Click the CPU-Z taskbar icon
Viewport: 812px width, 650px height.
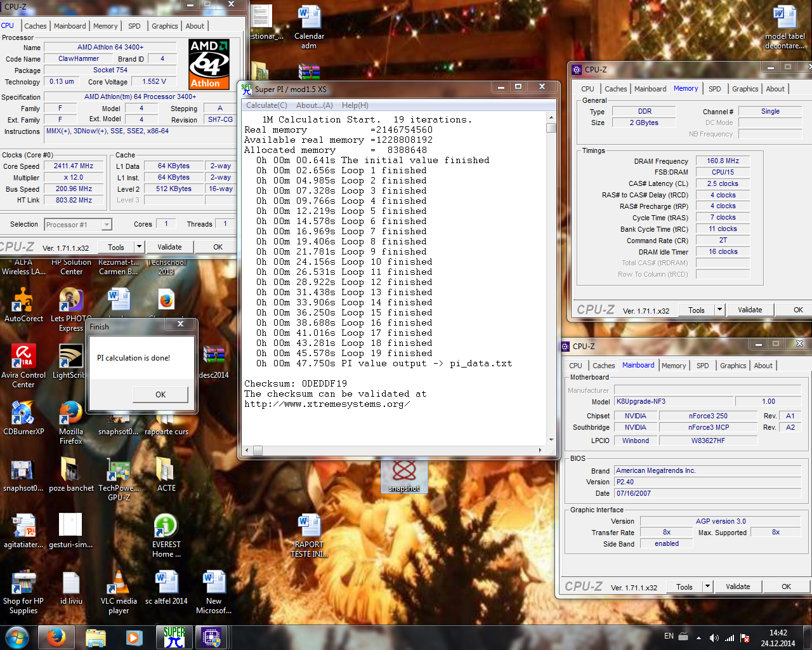click(211, 637)
